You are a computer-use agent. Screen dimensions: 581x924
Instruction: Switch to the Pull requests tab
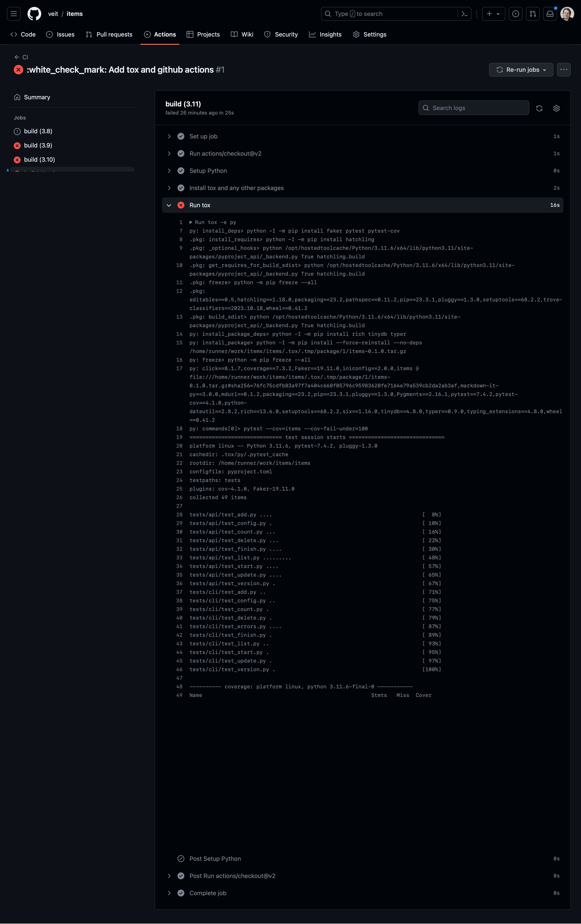[109, 35]
